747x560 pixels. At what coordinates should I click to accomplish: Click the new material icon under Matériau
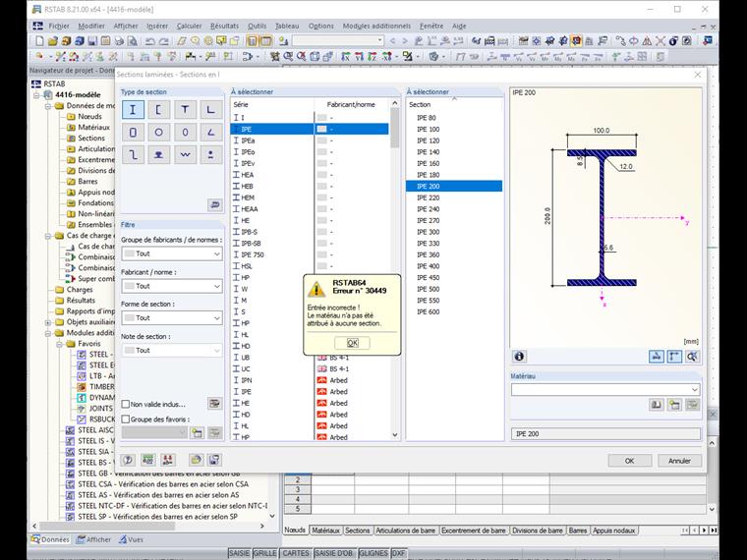coord(674,405)
